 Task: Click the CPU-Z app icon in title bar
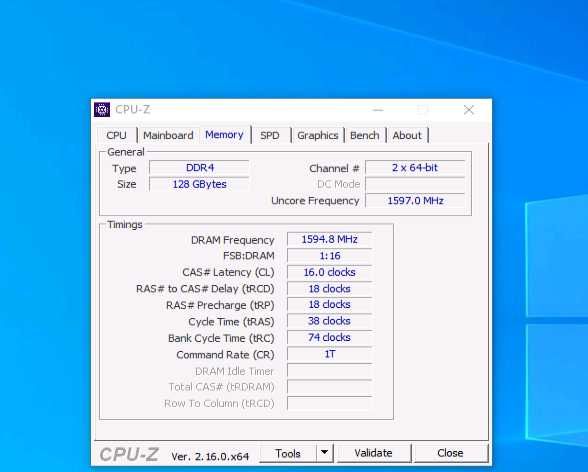[x=102, y=109]
